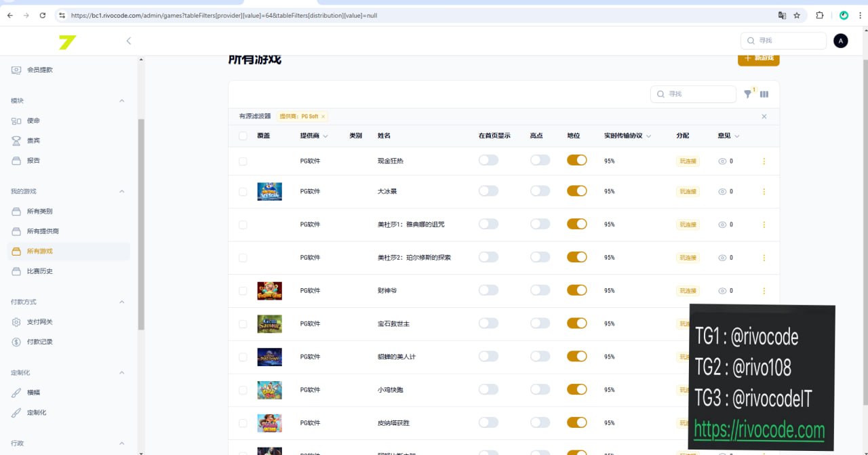Viewport: 868px width, 455px height.
Task: Open 所有提供商 in the sidebar
Action: coord(43,231)
